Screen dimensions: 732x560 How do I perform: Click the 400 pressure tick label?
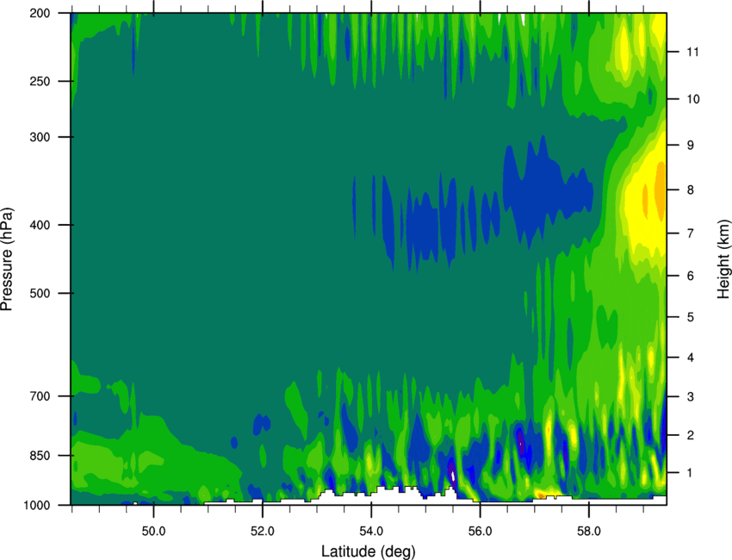point(40,225)
